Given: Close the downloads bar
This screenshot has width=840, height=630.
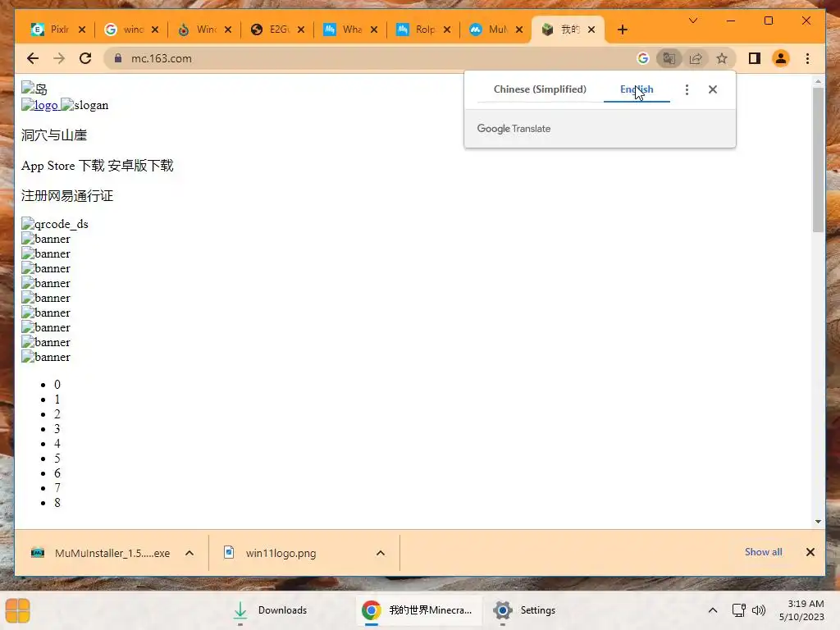Looking at the screenshot, I should (x=810, y=552).
